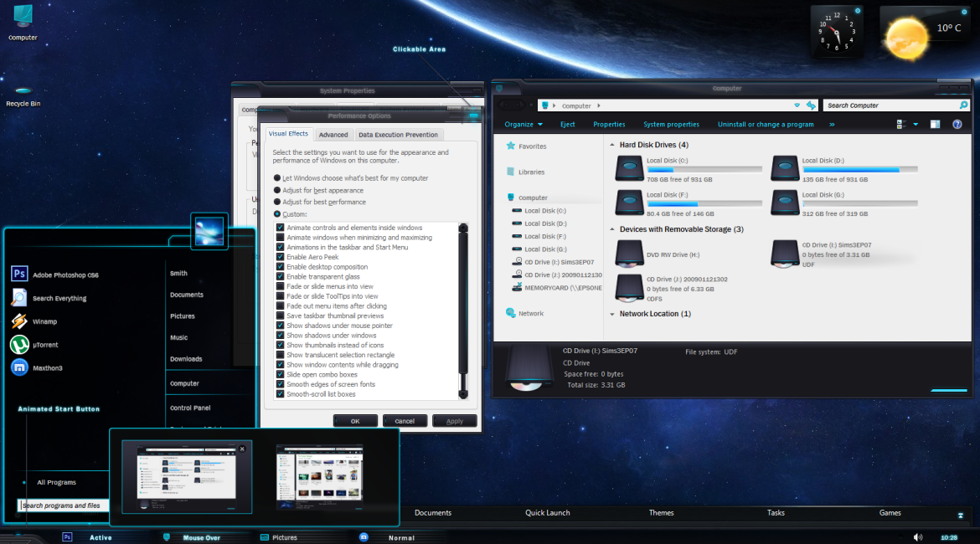Image resolution: width=980 pixels, height=544 pixels.
Task: Select Adjust for best performance radio button
Action: 277,202
